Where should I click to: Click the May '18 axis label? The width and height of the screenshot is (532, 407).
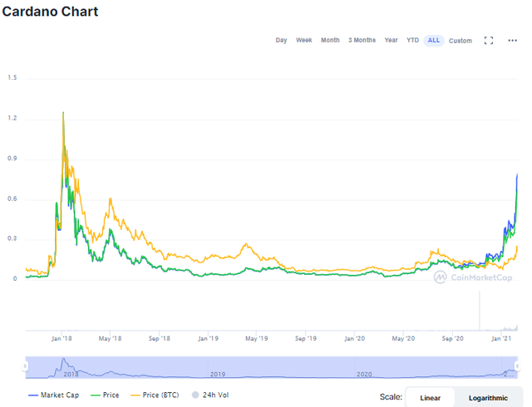(110, 339)
